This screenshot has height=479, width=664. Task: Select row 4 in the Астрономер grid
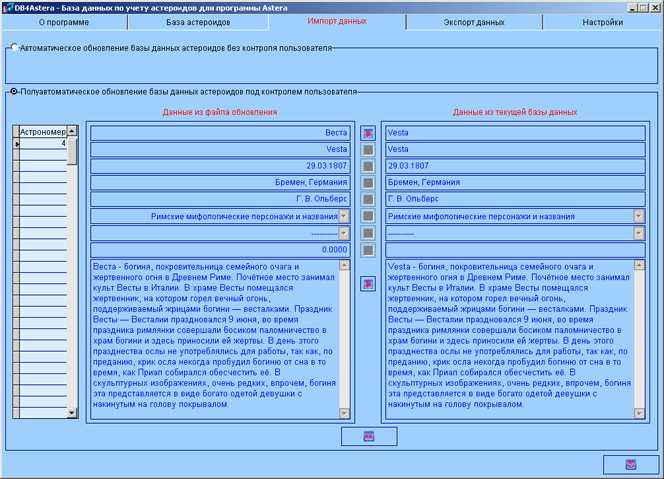click(43, 144)
